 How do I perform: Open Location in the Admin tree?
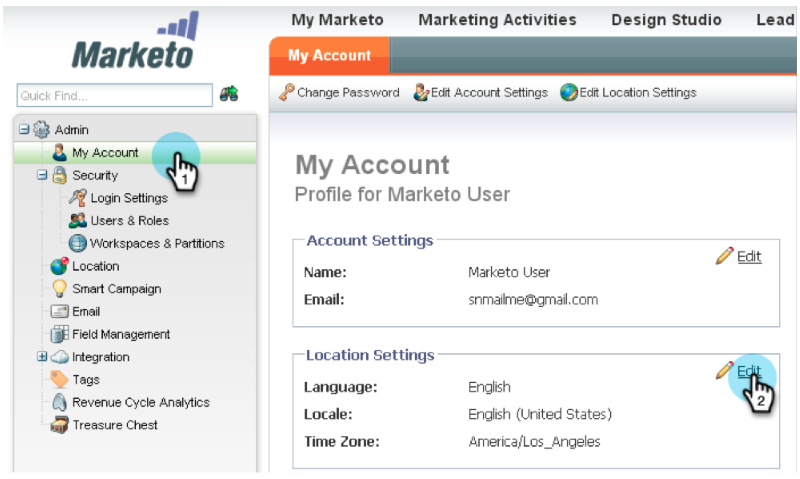click(x=95, y=266)
